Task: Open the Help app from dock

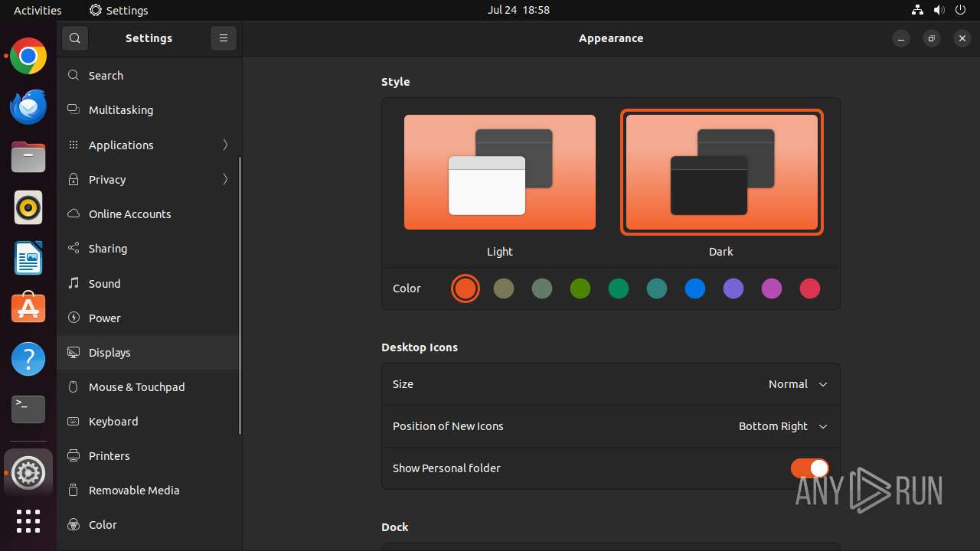Action: coord(28,359)
